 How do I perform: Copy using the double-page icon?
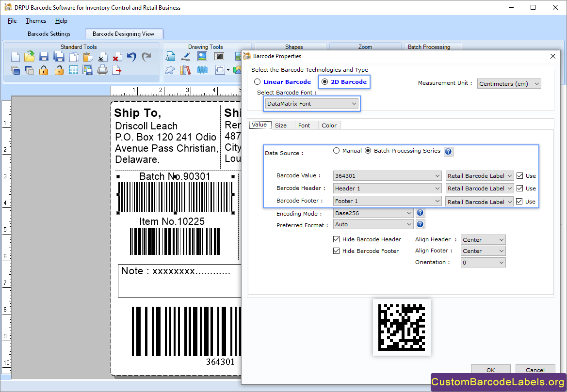74,57
